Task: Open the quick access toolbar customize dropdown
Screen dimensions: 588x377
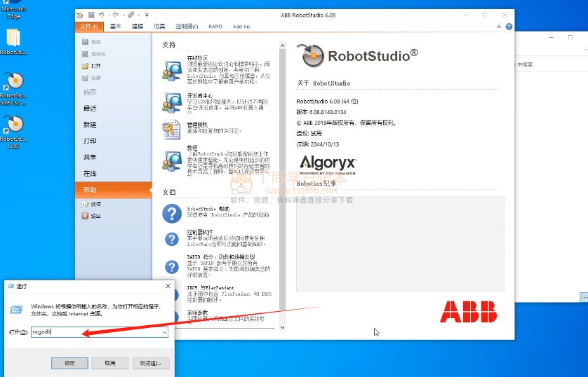Action: [147, 15]
